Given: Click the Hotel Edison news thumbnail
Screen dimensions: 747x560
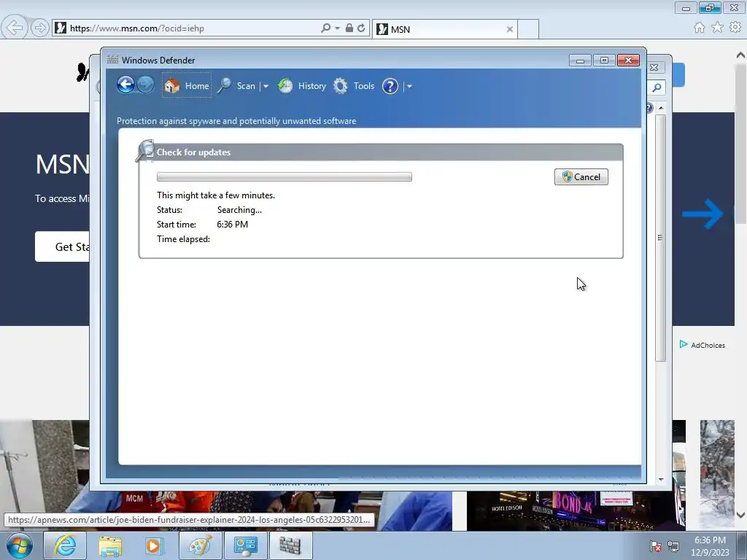Looking at the screenshot, I should [576, 511].
